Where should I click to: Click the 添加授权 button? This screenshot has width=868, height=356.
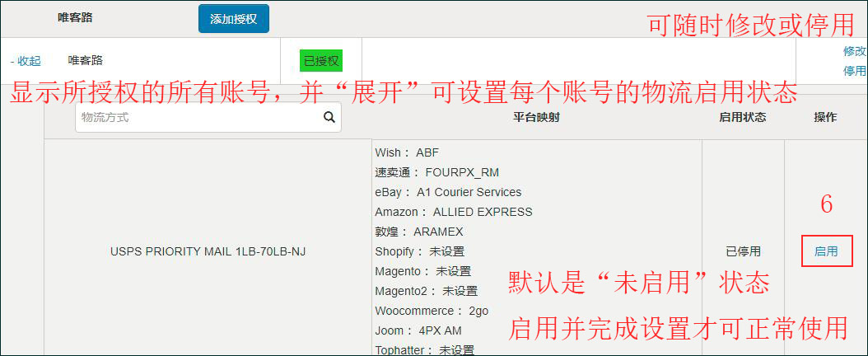click(x=234, y=19)
